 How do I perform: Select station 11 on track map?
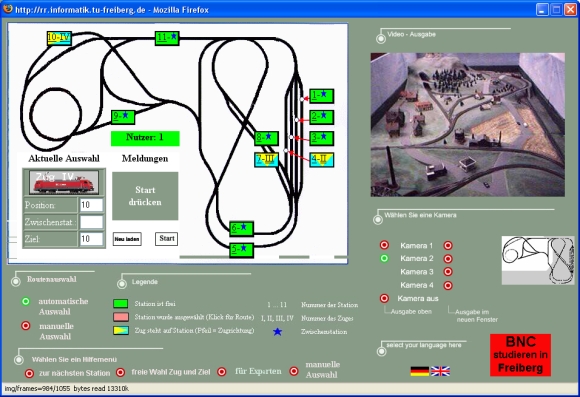[x=167, y=38]
